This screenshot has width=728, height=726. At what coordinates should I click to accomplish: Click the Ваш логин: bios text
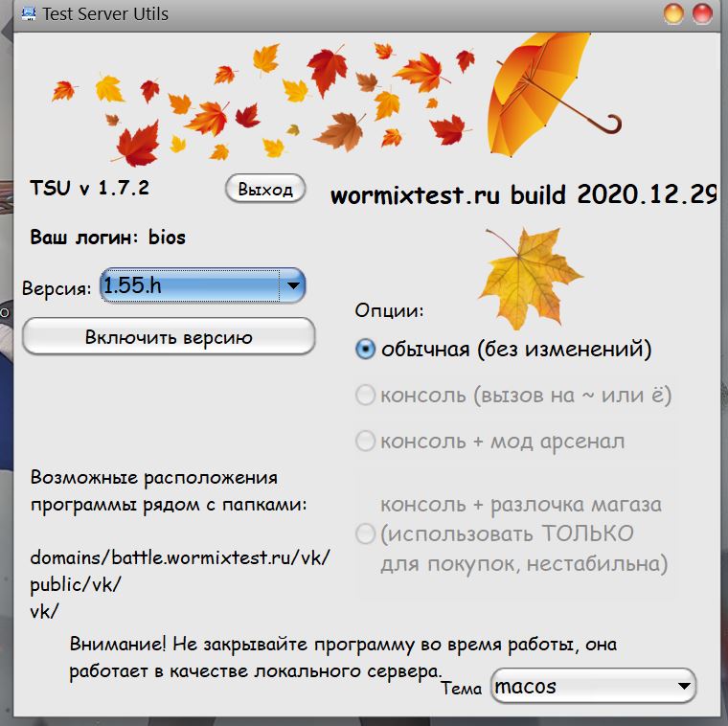(107, 238)
